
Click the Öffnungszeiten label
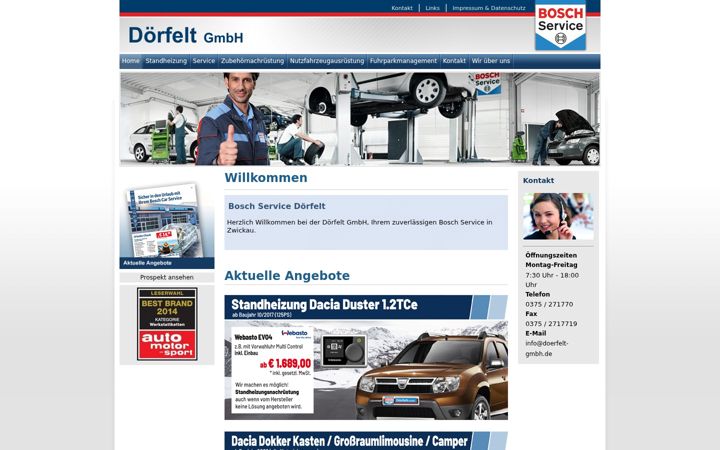coord(551,255)
